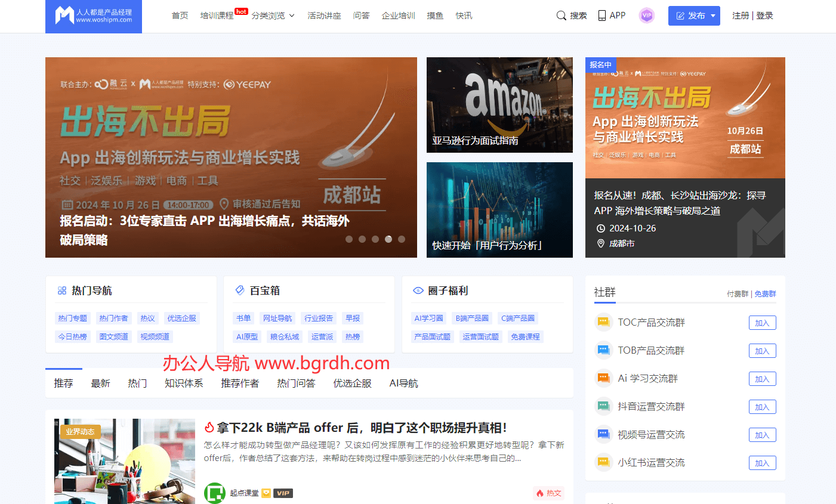
Task: Join the TOC产品交流群 group
Action: (762, 322)
